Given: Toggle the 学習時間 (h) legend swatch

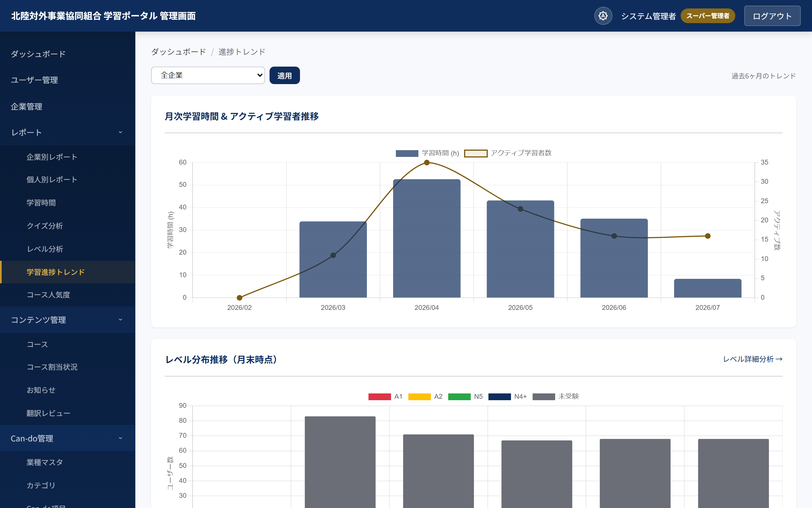Looking at the screenshot, I should [407, 153].
